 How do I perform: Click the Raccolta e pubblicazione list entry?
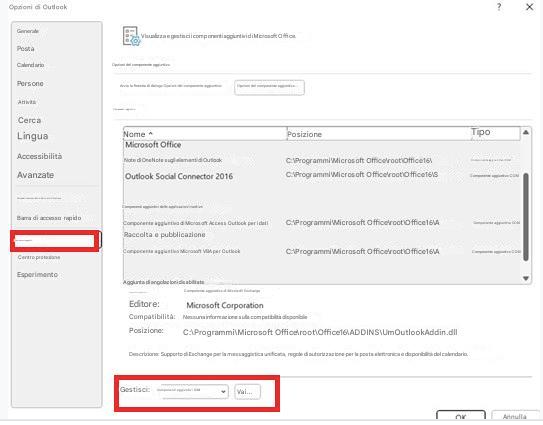(x=164, y=235)
